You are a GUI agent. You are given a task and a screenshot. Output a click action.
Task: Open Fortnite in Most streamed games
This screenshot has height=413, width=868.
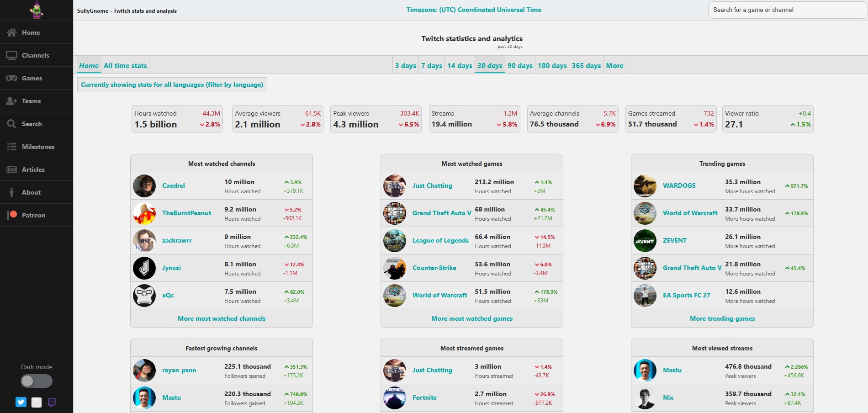(x=424, y=397)
